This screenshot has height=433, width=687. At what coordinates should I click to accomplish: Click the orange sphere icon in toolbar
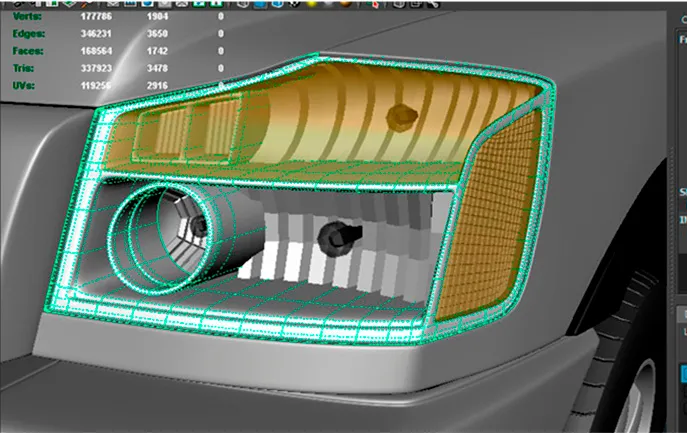coord(345,4)
